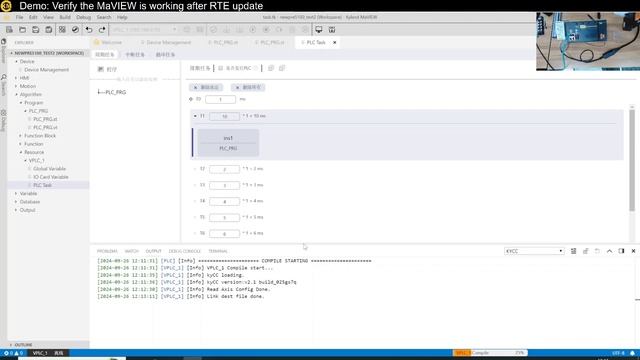Toggle output panel side layout icon
Screen dimensions: 640x360
tap(621, 251)
